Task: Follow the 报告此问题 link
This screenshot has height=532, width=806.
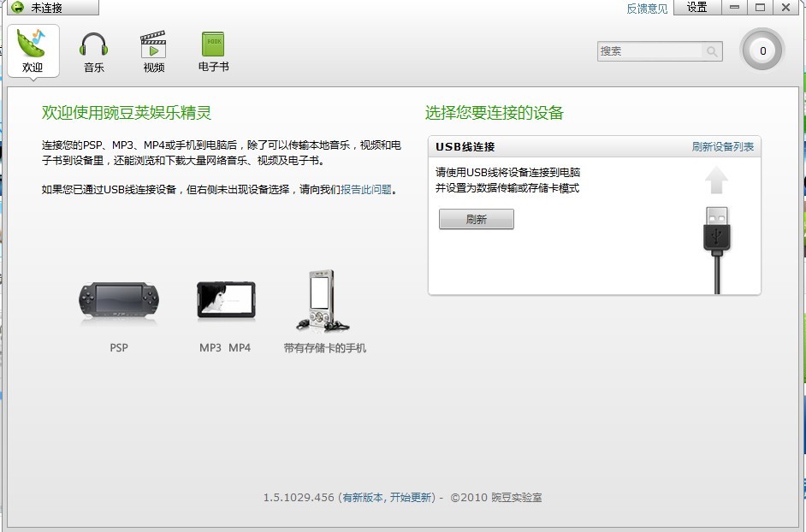Action: [x=366, y=190]
